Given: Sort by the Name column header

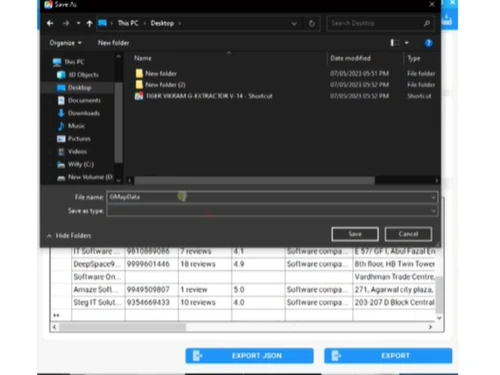Looking at the screenshot, I should coord(143,58).
